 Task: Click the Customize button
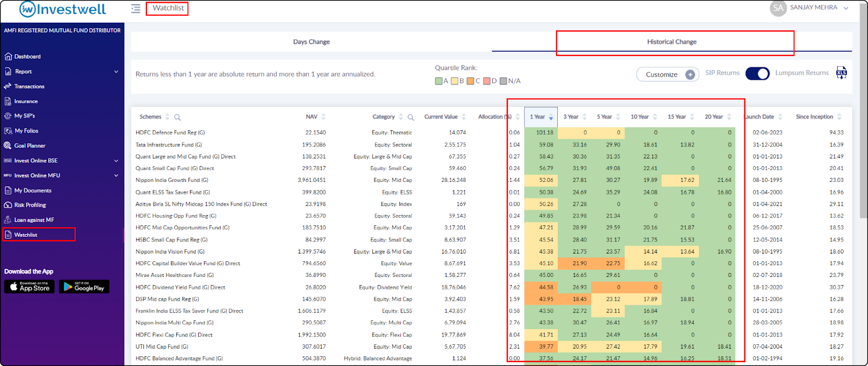point(667,74)
